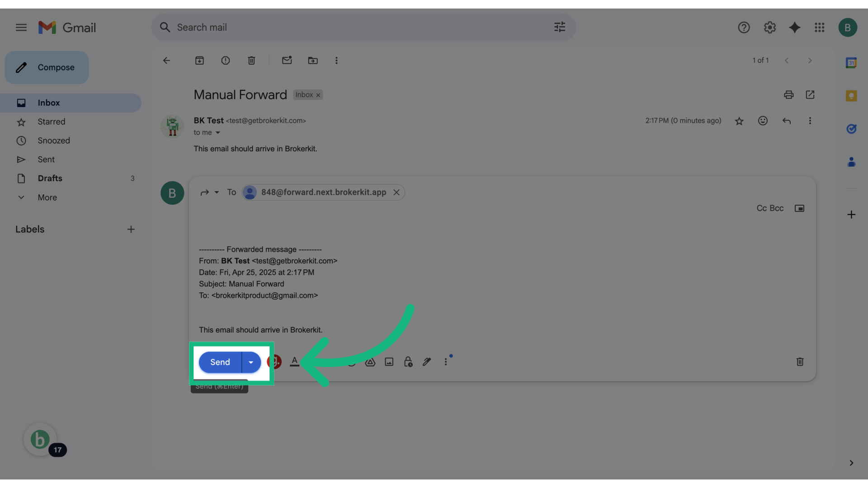Screen dimensions: 868x488
Task: Open Google Keep side panel
Action: point(852,96)
